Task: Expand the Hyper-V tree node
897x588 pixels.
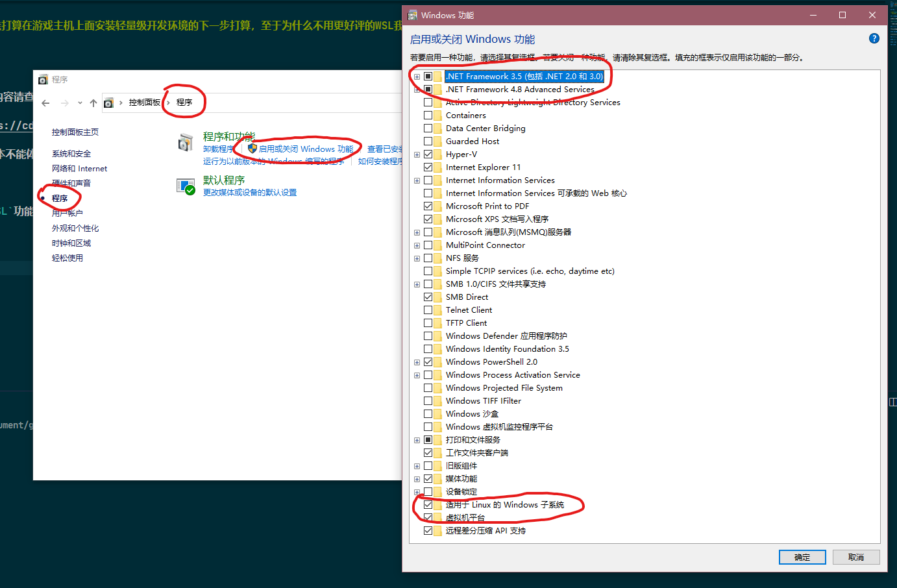Action: [417, 154]
